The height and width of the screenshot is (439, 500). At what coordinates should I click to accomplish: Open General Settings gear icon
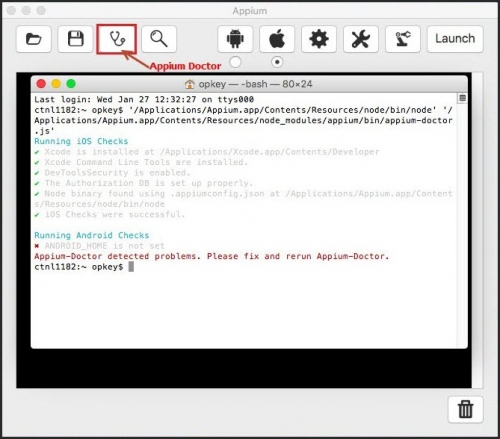(319, 39)
